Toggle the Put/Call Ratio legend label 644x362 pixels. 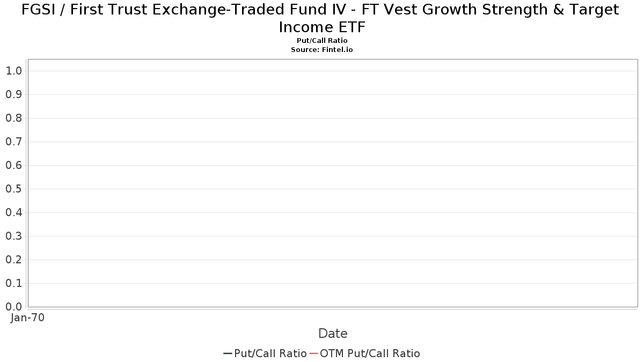pos(270,353)
